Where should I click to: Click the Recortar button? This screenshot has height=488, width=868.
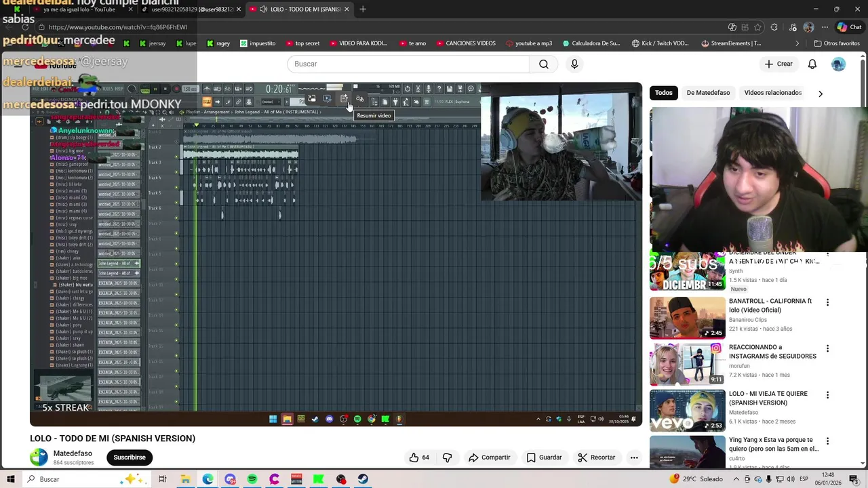(x=596, y=457)
